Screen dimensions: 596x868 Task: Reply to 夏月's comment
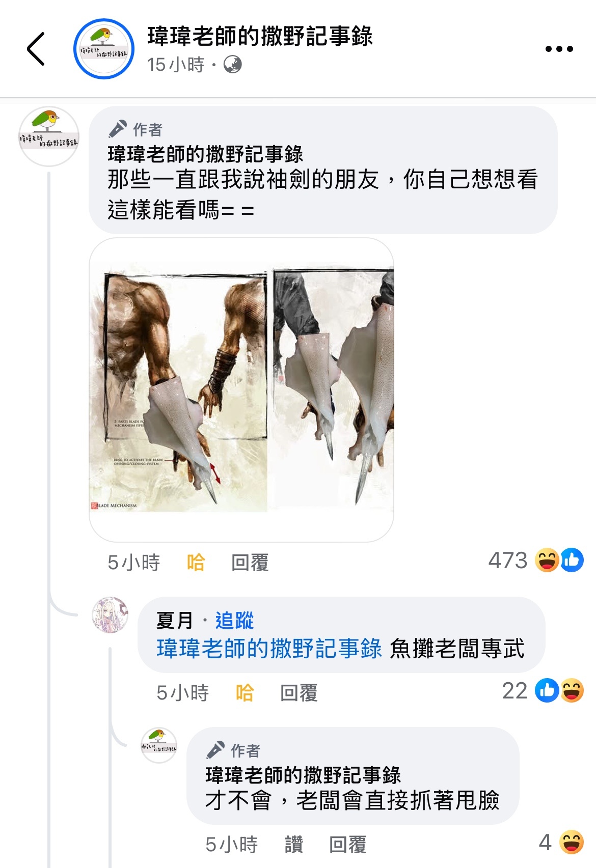tap(299, 693)
